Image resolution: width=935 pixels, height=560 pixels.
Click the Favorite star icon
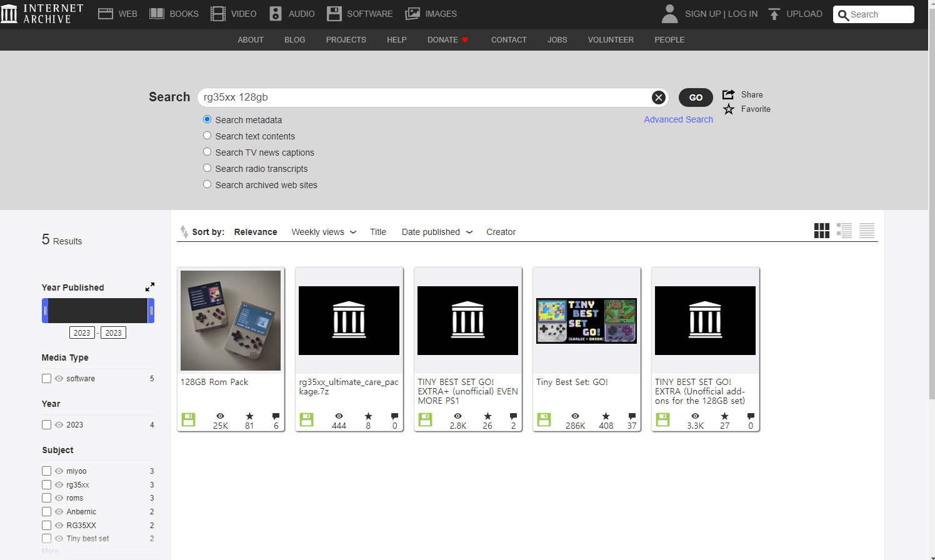729,109
